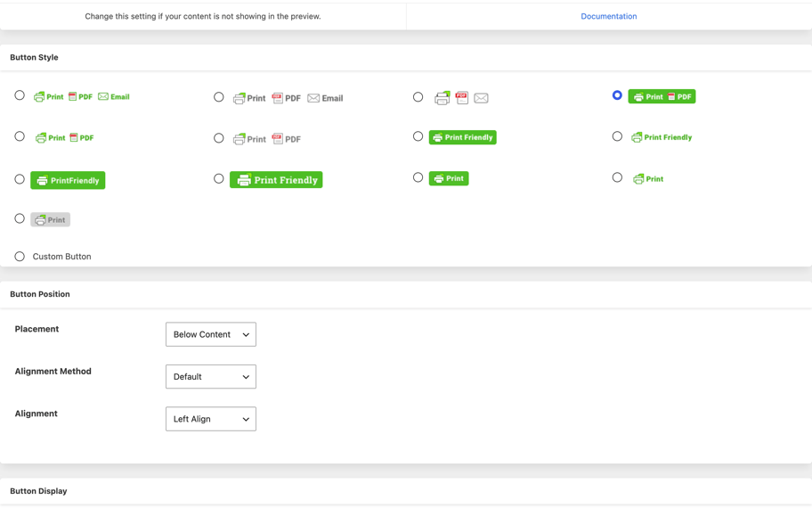
Task: Click the Alignment Method field label
Action: [x=53, y=371]
